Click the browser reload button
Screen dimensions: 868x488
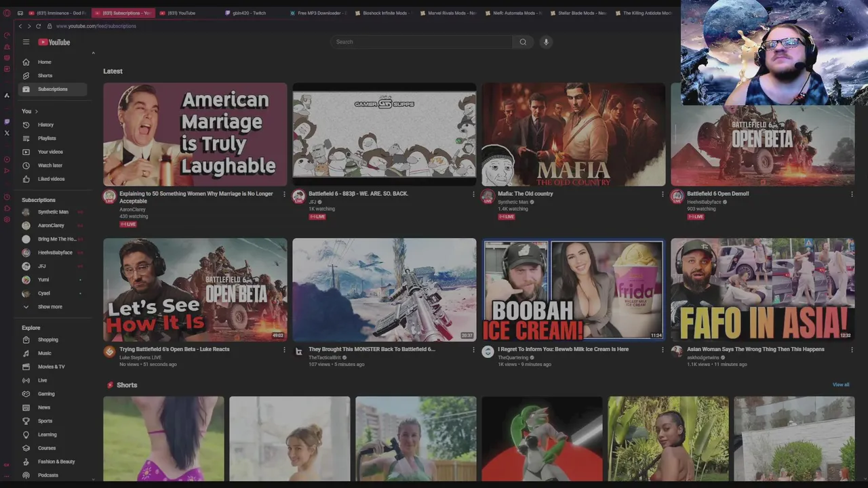[x=38, y=26]
